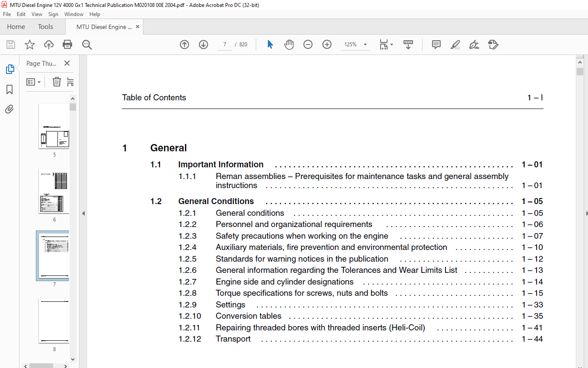Open the Sign menu

coord(53,14)
